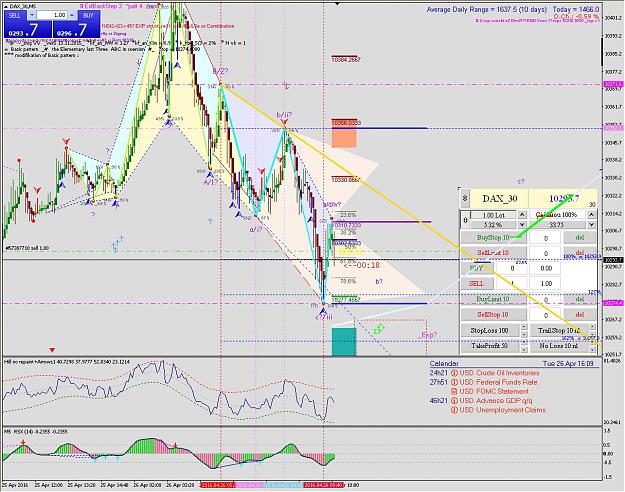Delete BuyLimit orders with green del

tap(580, 299)
